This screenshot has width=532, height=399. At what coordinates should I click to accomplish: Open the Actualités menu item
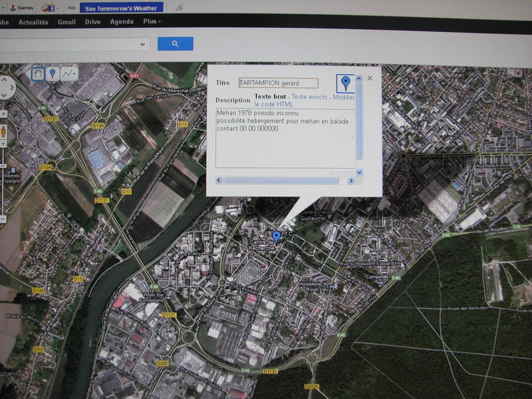(x=33, y=23)
